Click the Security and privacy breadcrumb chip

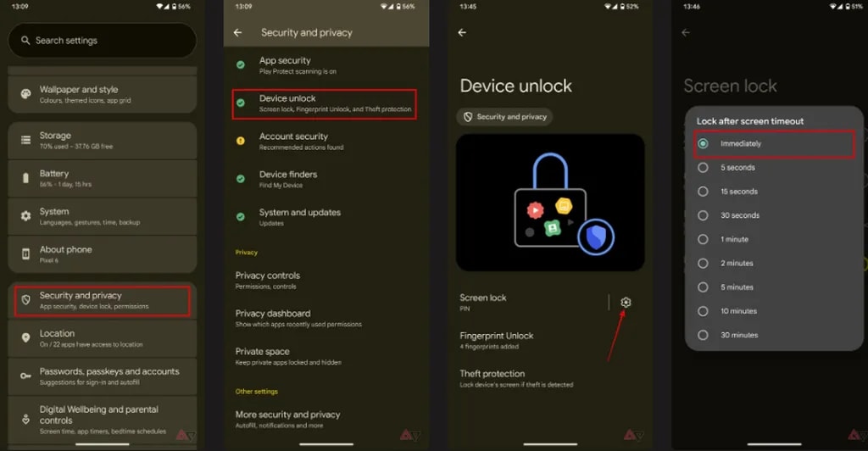coord(504,117)
